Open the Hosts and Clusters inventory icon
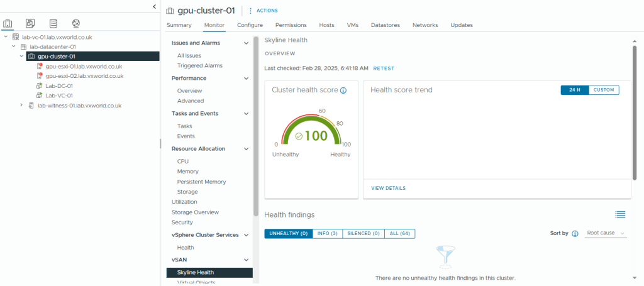644x286 pixels. tap(8, 24)
